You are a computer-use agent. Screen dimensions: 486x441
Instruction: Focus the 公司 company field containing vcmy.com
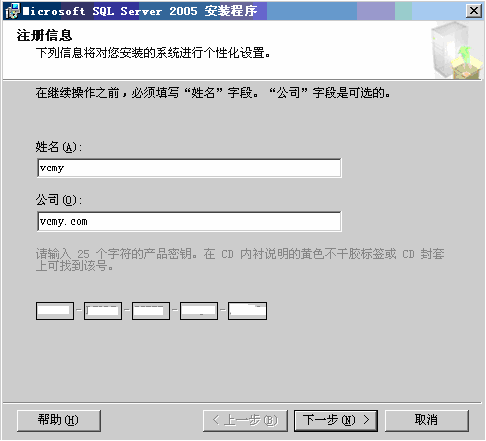[x=189, y=221]
